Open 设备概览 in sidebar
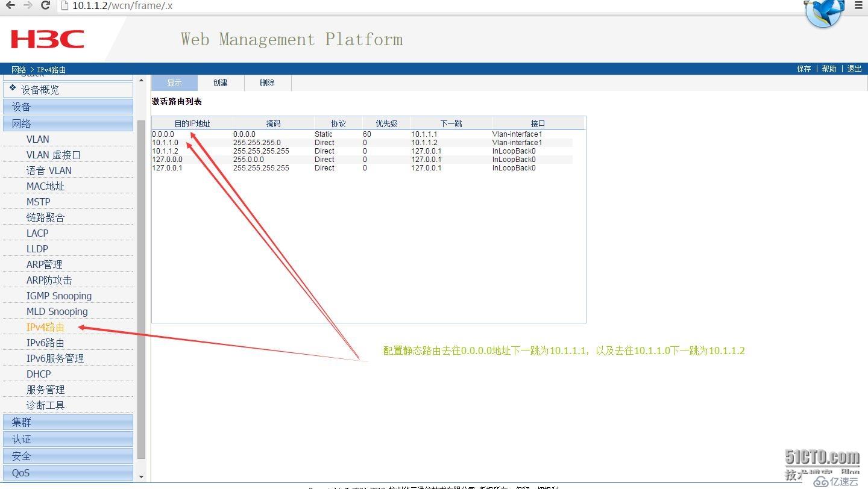 pos(68,90)
